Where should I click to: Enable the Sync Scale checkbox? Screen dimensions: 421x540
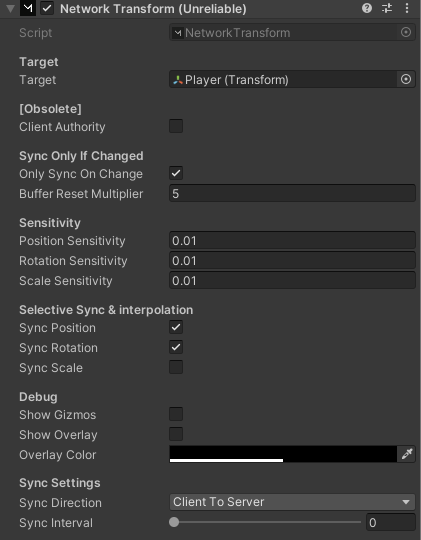click(176, 367)
